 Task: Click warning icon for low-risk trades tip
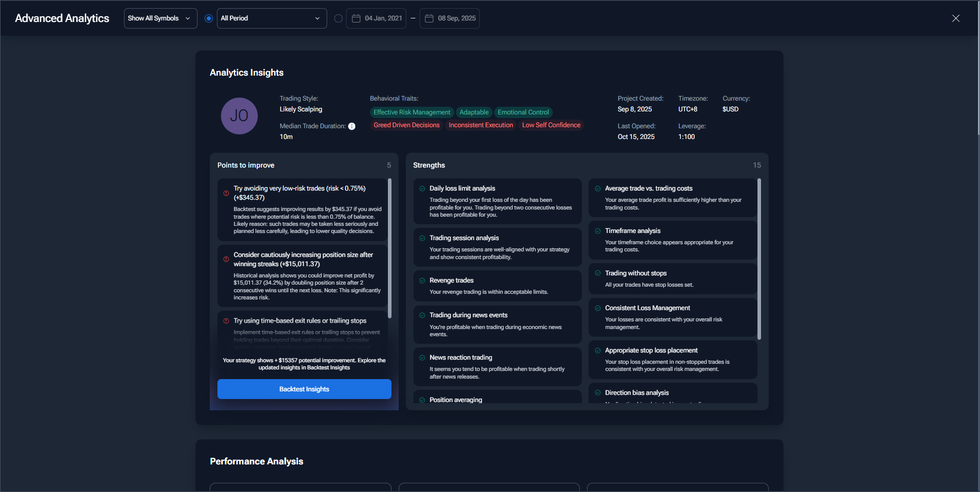[x=226, y=193]
